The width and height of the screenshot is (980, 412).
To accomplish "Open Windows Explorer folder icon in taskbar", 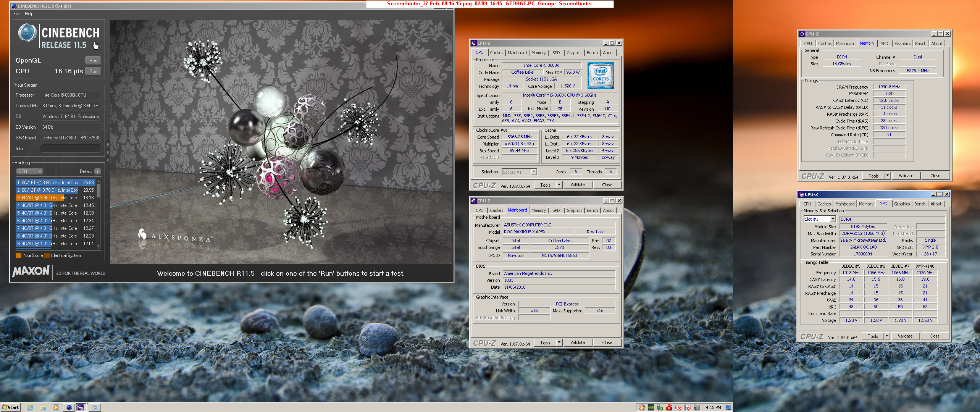I will (43, 407).
